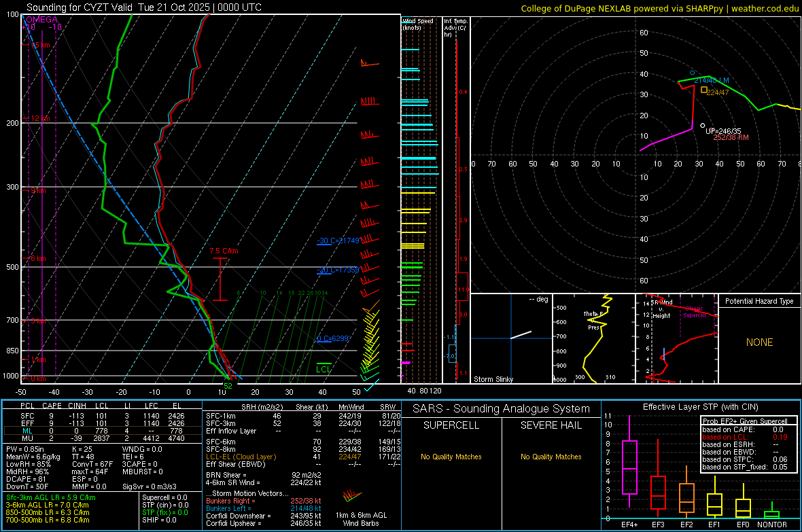The image size is (802, 532).
Task: Click the Wind Speed (knots) panel header
Action: pos(418,24)
